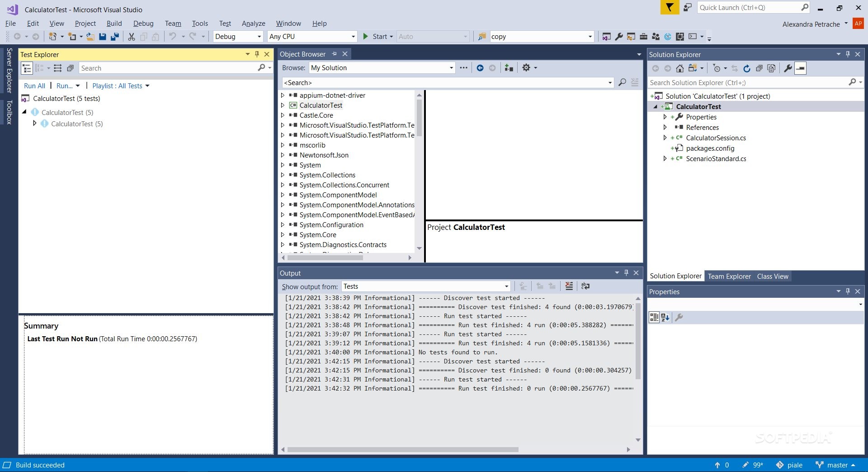Open the Build menu
868x472 pixels.
(114, 24)
